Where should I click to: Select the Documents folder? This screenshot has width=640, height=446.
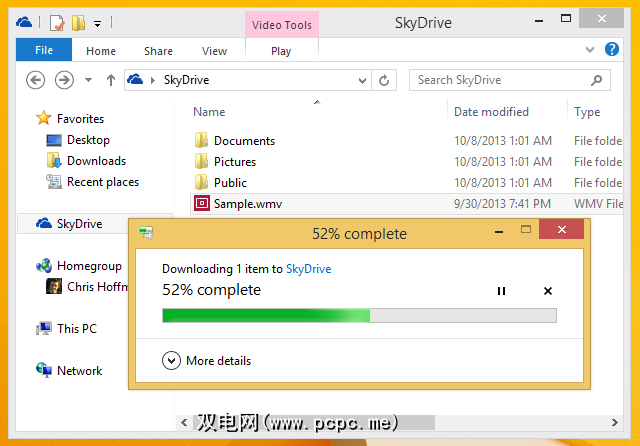[244, 141]
